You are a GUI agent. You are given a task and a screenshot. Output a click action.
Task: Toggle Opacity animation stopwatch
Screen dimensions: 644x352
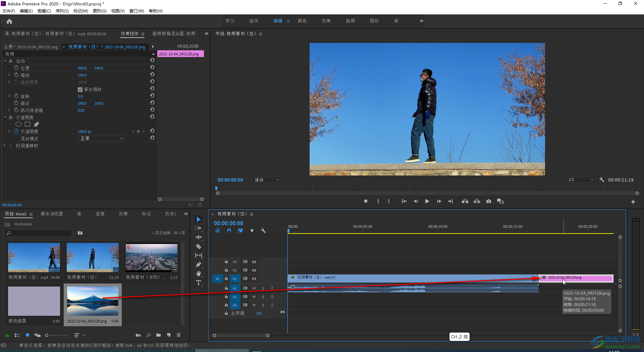tap(16, 132)
